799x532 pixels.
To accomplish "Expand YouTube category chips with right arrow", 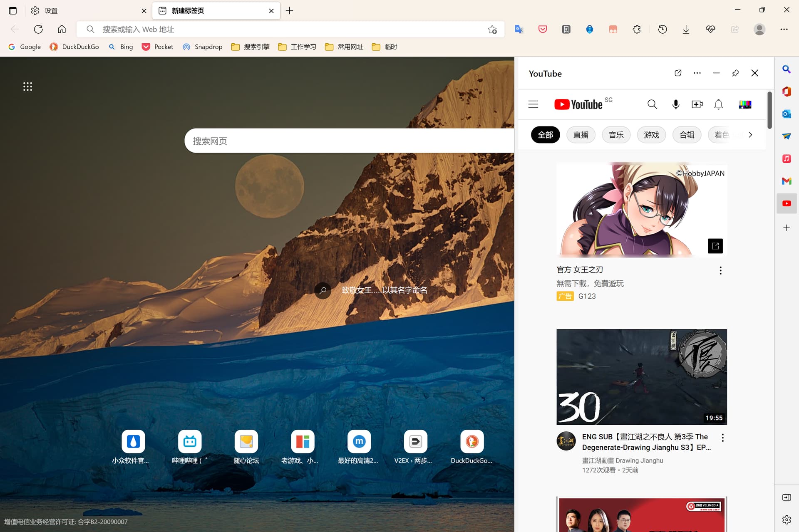I will (x=750, y=135).
